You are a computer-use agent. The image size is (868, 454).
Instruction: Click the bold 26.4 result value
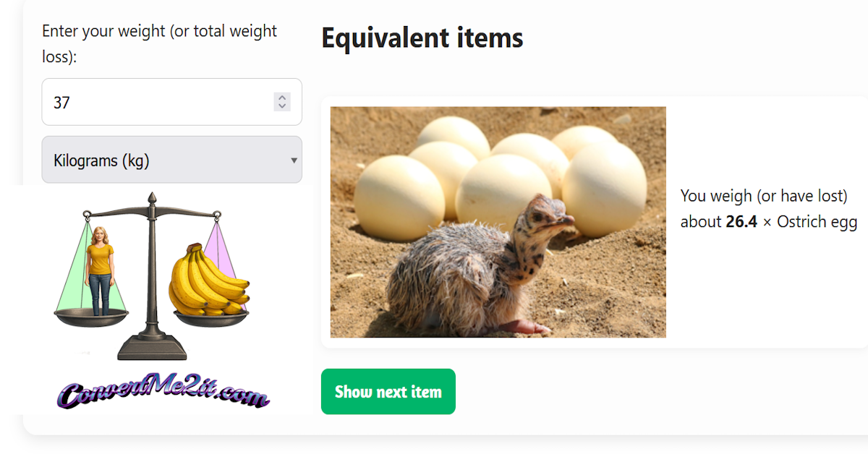point(741,222)
